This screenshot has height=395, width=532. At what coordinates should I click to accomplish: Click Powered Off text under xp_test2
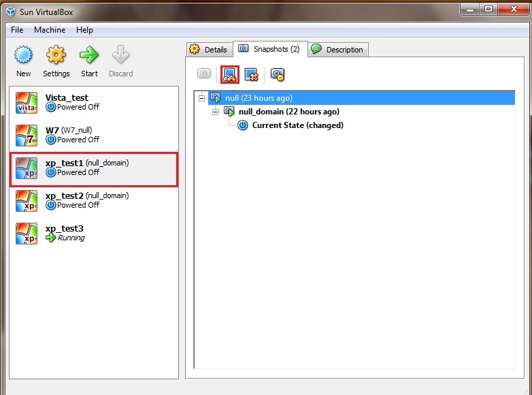pos(78,205)
